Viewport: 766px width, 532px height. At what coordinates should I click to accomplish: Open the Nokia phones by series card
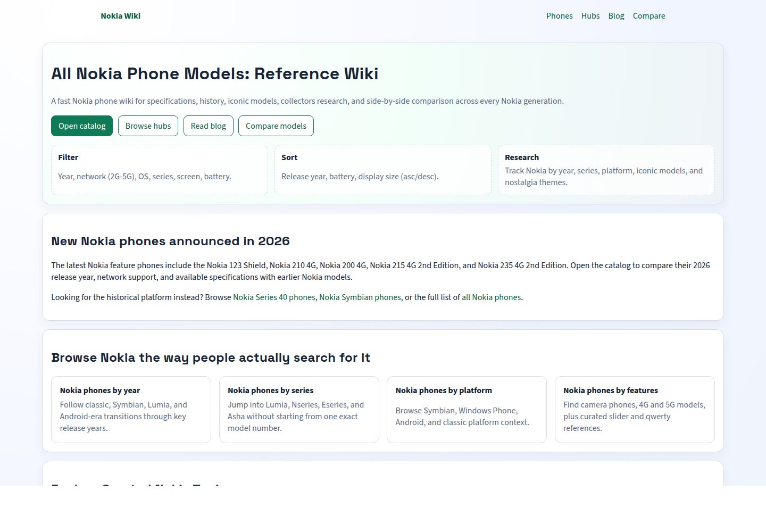(299, 410)
